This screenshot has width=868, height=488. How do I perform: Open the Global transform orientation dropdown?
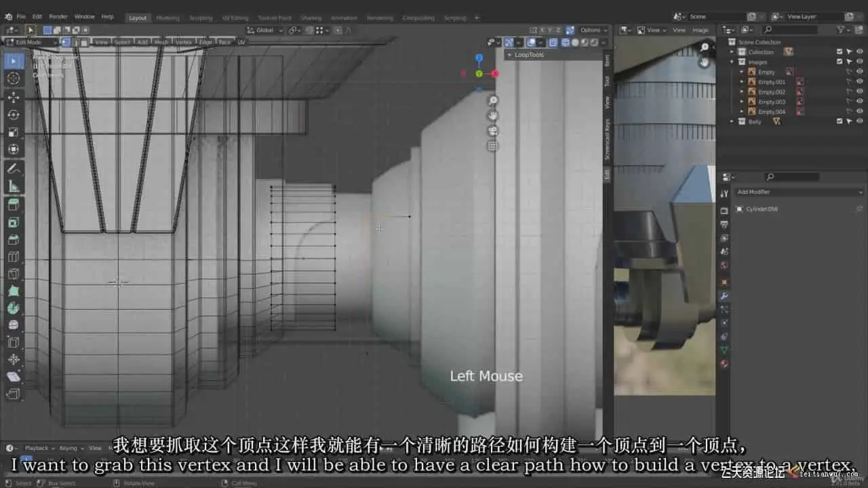coord(264,30)
